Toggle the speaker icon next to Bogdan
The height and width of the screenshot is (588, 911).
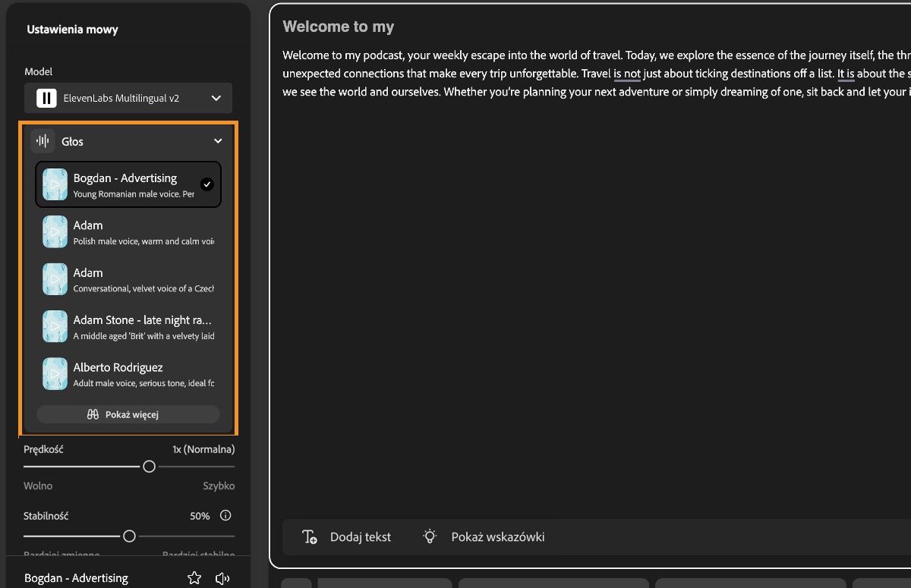(x=222, y=577)
